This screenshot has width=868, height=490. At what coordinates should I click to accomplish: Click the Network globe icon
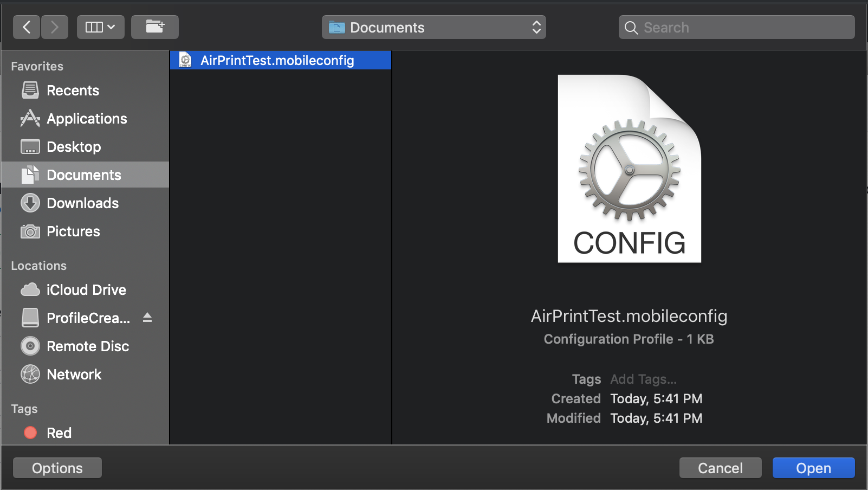[x=30, y=374]
